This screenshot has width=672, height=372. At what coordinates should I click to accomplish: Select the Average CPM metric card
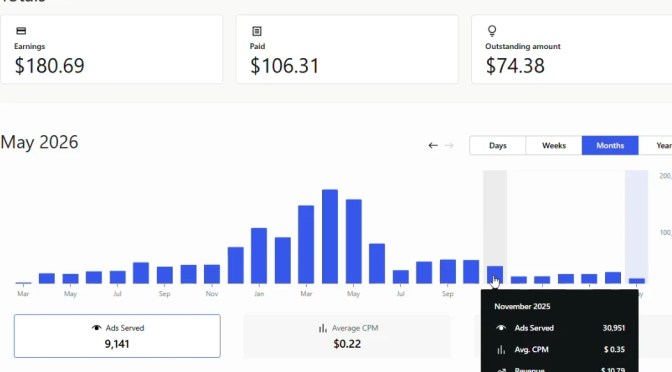(347, 336)
